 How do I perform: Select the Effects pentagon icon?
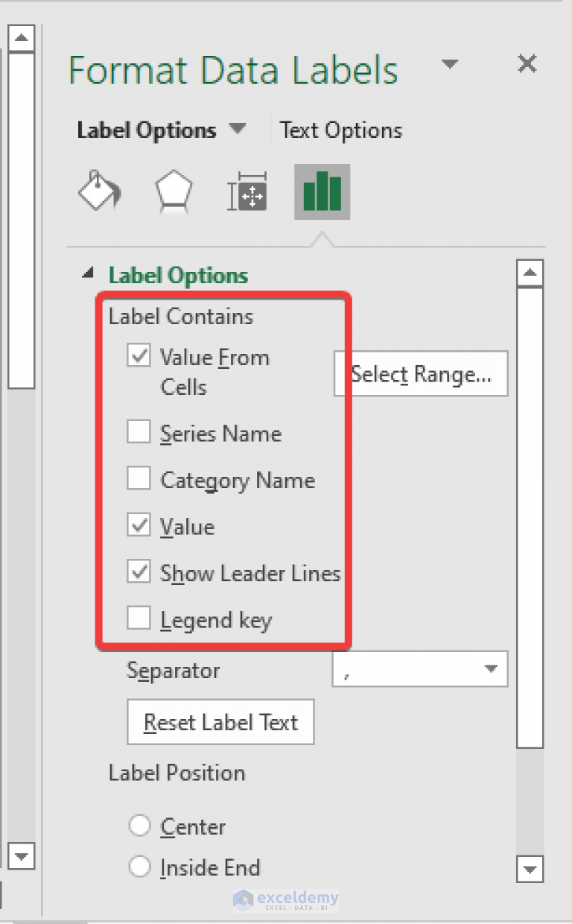coord(174,192)
